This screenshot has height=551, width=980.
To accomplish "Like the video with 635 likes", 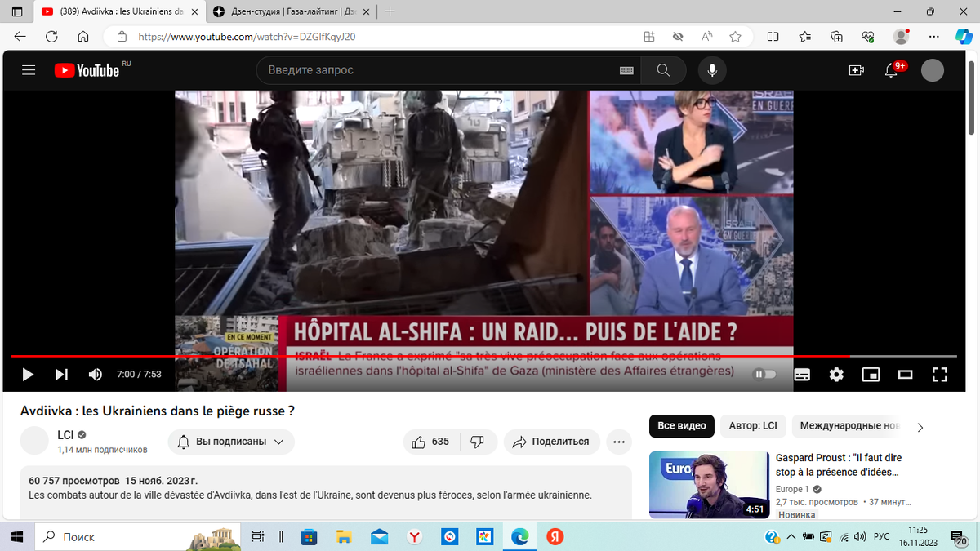I will [431, 442].
